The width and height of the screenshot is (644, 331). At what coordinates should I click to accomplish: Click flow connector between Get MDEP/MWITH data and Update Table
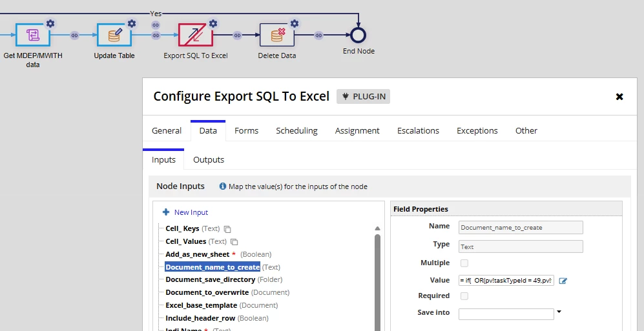[74, 35]
